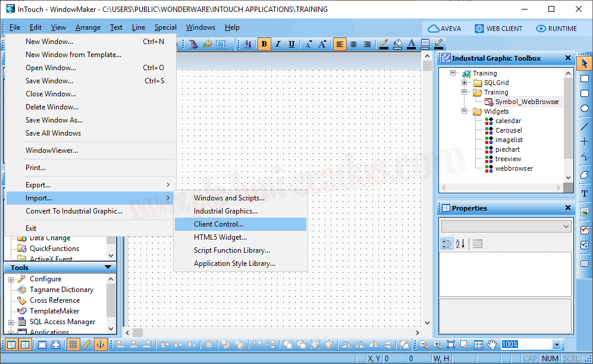
Task: Choose Client Control from Import submenu
Action: pos(218,224)
